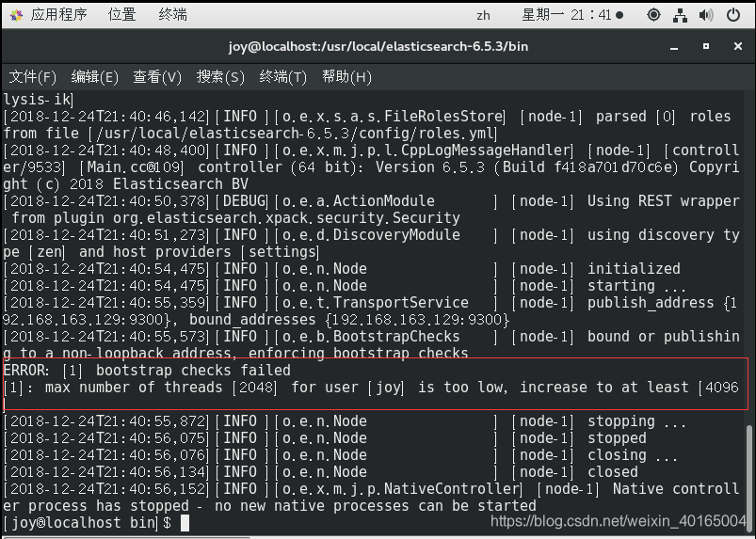756x539 pixels.
Task: Click the 'using discovery type' DiscoveryModule line
Action: (371, 234)
